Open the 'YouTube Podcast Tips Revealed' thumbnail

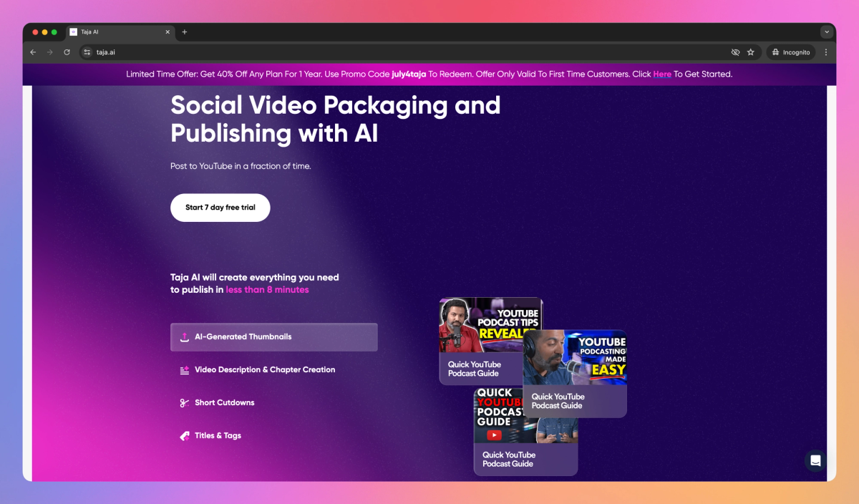(481, 341)
